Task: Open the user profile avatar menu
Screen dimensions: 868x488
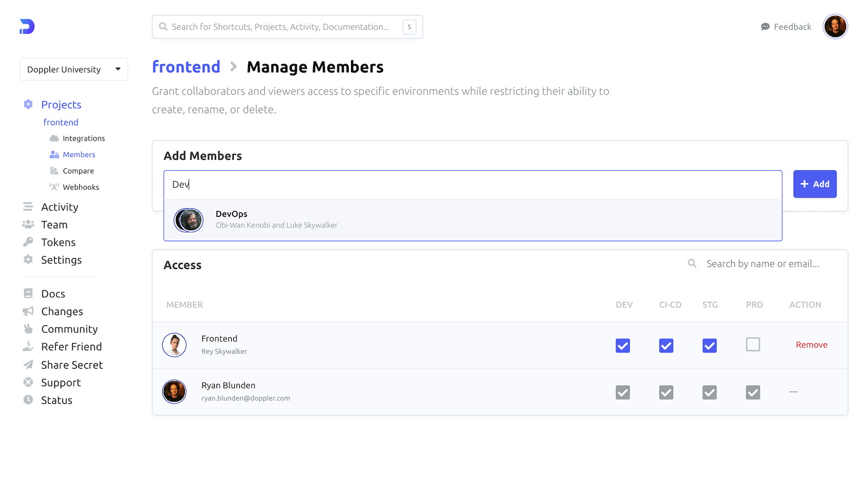Action: [835, 27]
